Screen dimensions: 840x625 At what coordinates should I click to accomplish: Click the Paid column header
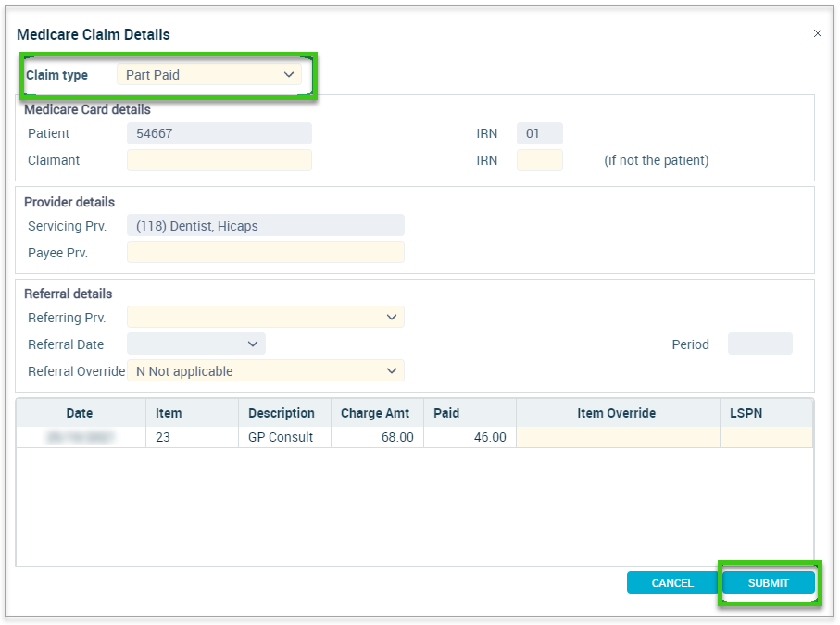tap(470, 413)
